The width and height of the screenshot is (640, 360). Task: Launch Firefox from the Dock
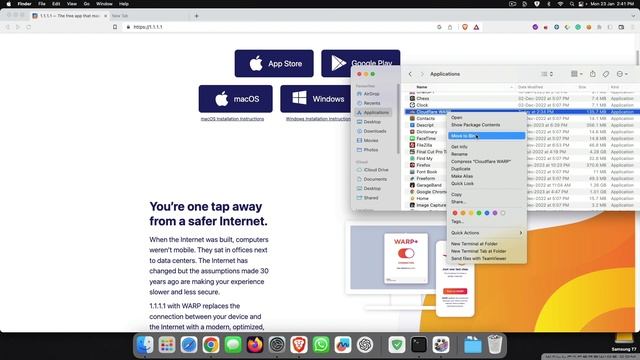[255, 345]
